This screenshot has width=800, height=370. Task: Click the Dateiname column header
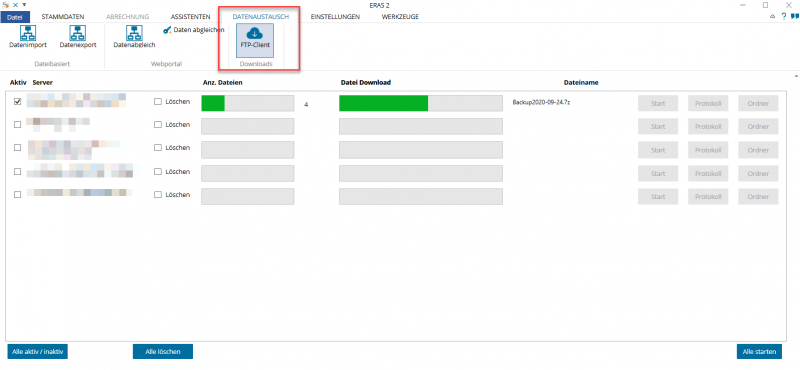coord(581,82)
